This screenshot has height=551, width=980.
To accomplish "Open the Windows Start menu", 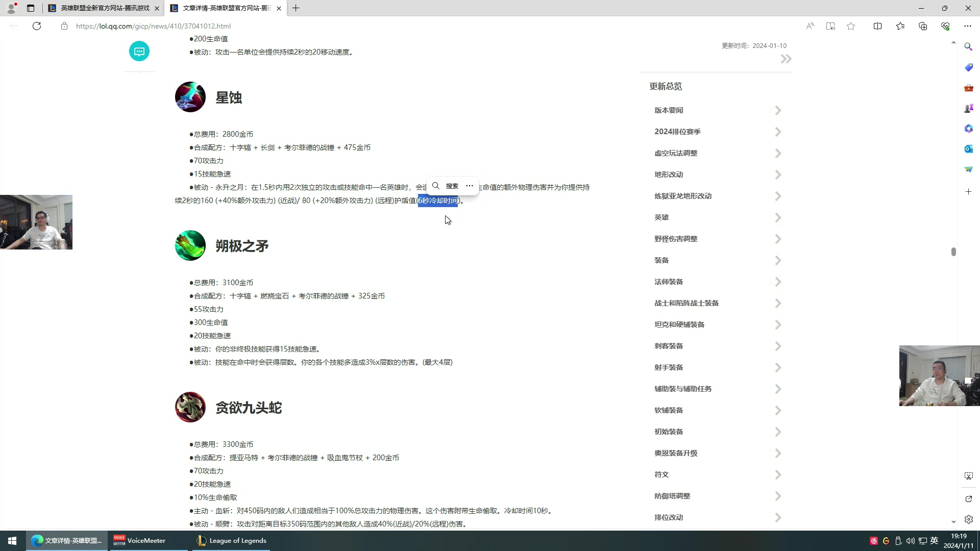I will 12,541.
